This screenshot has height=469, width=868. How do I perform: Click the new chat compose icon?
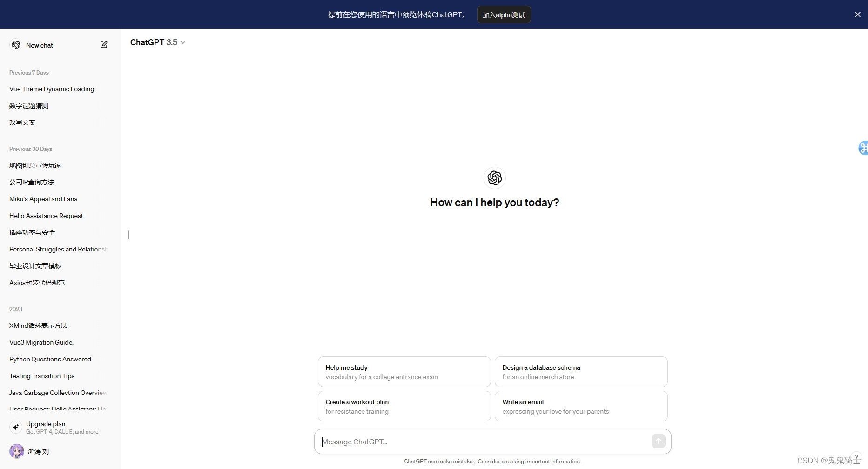click(104, 45)
